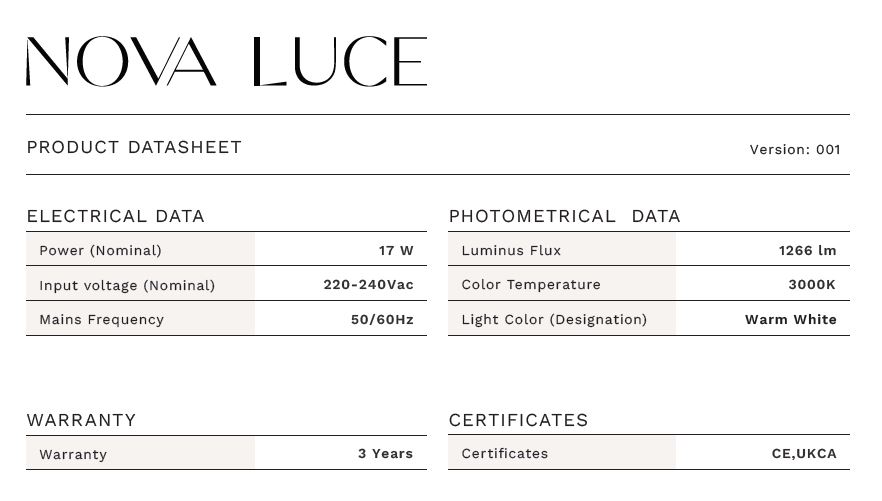Click the CERTIFICATES section heading
The height and width of the screenshot is (501, 882).
click(519, 420)
